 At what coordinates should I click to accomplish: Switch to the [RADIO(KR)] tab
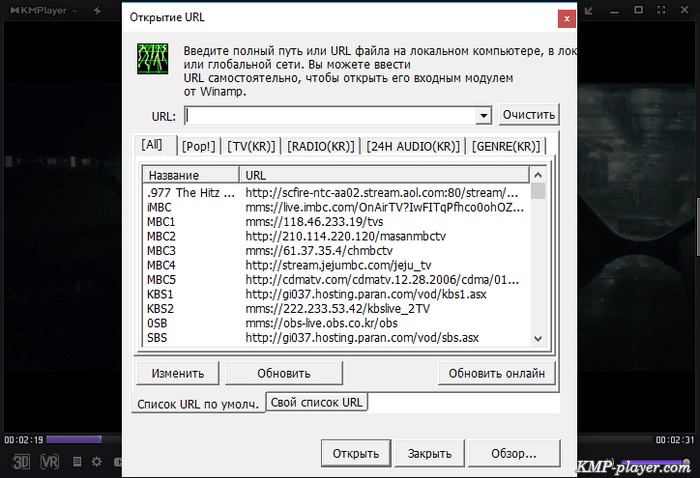(x=321, y=146)
